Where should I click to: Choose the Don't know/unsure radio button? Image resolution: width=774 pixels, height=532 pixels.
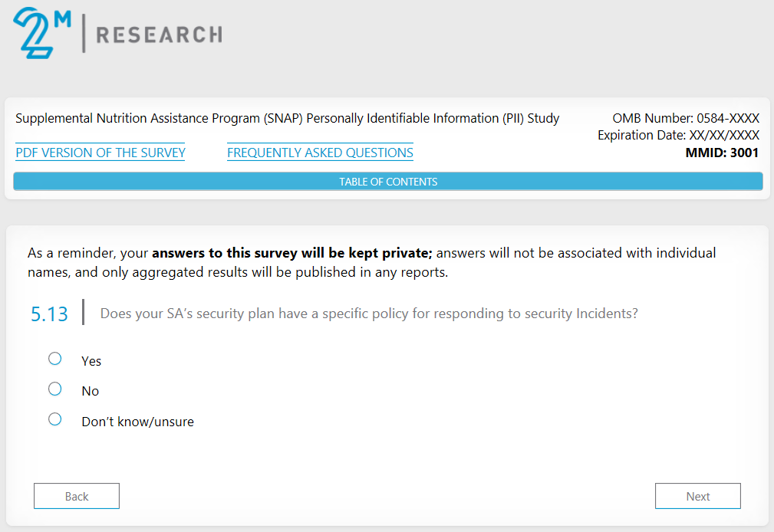pos(54,419)
